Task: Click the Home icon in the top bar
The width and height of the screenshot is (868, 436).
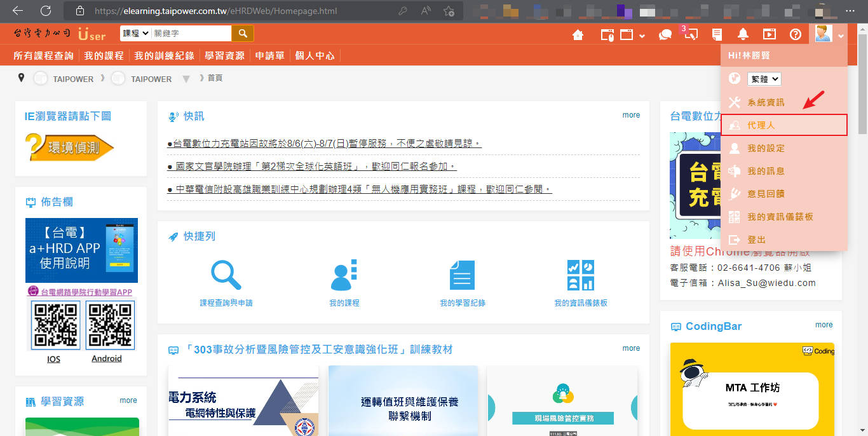Action: [x=578, y=34]
